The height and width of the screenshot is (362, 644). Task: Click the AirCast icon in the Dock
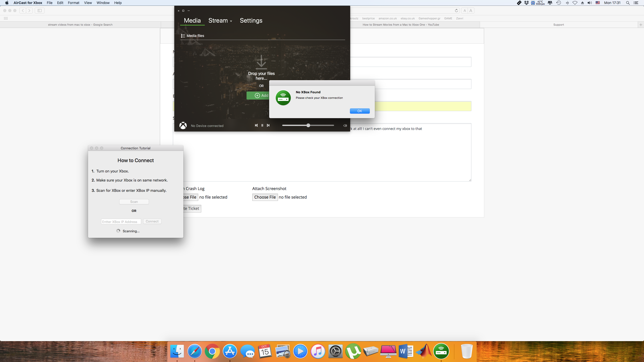click(441, 351)
